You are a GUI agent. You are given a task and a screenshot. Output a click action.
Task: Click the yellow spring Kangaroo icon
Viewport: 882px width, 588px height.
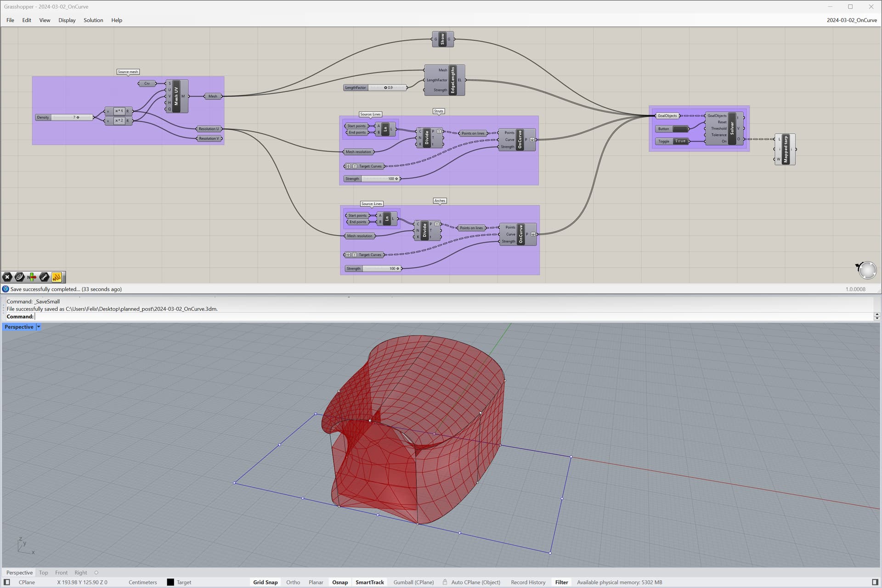point(57,277)
